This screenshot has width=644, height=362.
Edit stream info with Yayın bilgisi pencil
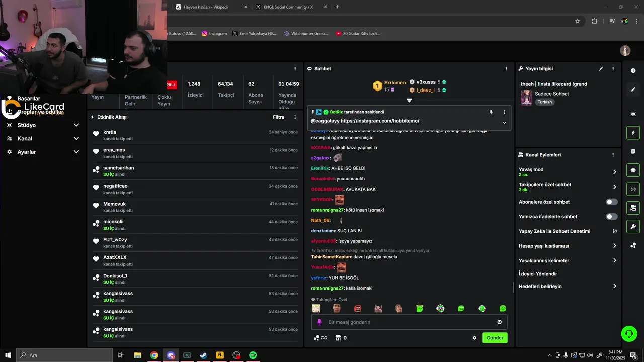click(x=601, y=69)
